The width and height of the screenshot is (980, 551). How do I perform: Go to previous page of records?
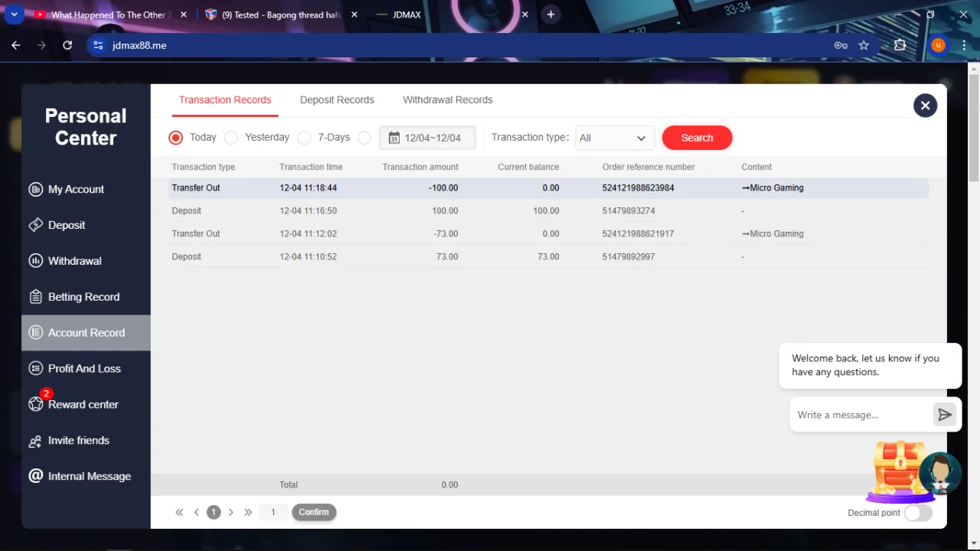pos(197,513)
